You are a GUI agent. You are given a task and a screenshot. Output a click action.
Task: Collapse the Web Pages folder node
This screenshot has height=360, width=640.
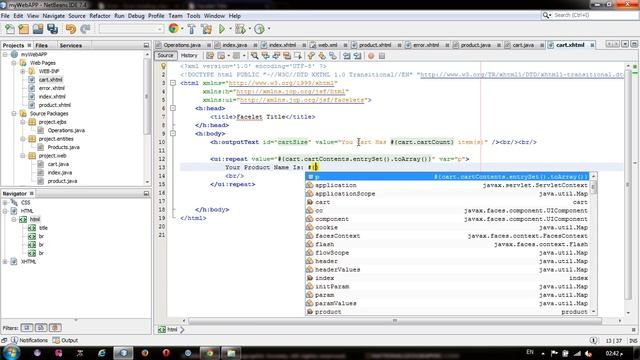(14, 63)
